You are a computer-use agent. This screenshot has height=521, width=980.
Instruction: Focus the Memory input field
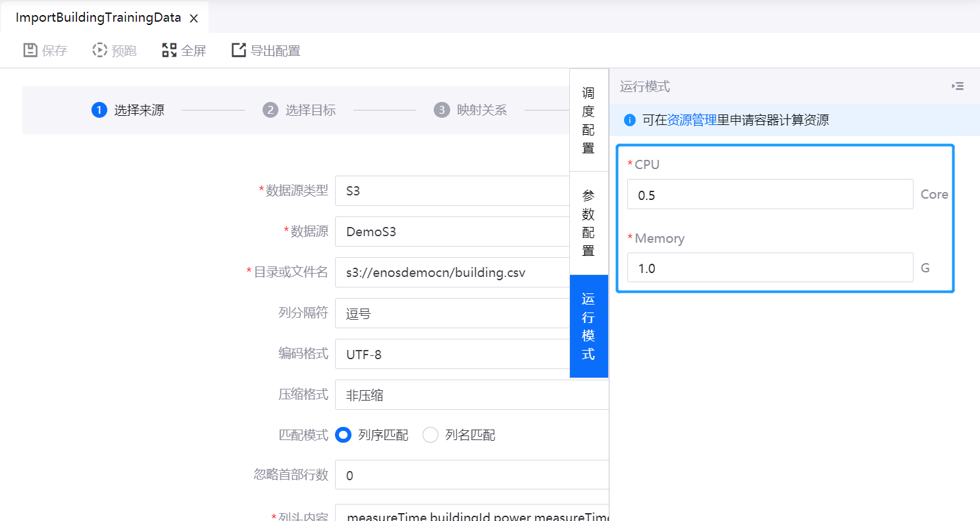770,268
